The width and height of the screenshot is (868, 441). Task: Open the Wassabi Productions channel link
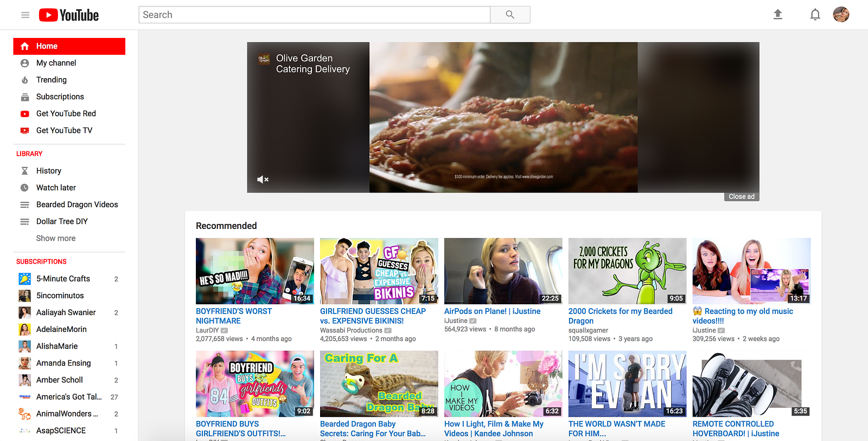[x=351, y=330]
